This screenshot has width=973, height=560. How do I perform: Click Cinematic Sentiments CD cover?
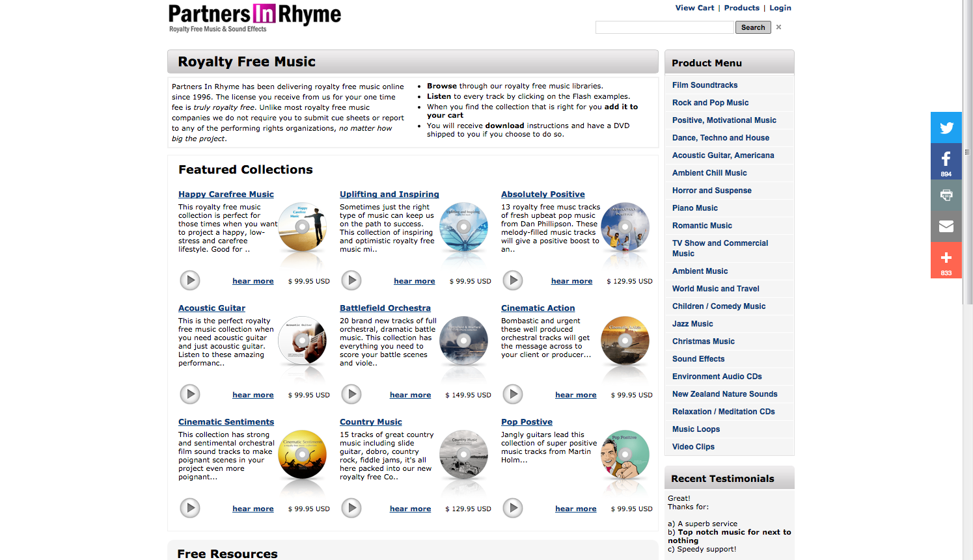click(303, 455)
